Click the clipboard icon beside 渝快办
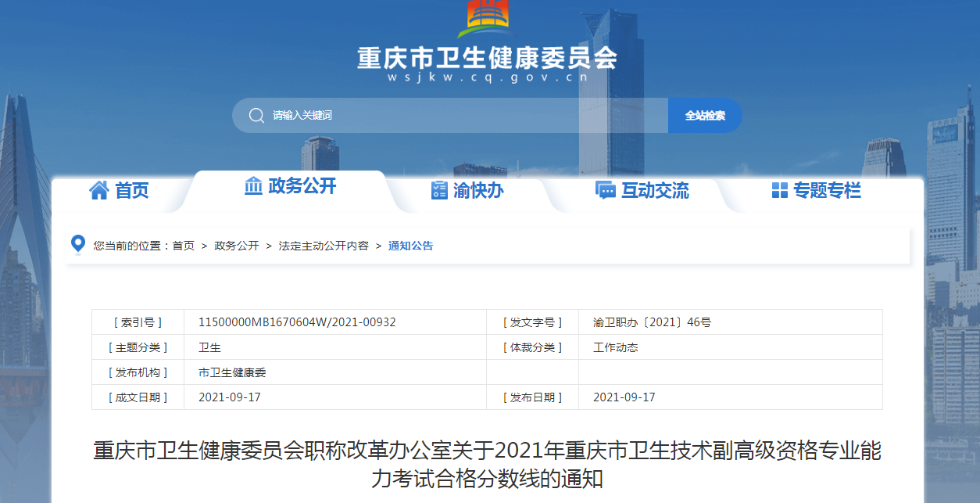This screenshot has width=980, height=503. (x=439, y=190)
